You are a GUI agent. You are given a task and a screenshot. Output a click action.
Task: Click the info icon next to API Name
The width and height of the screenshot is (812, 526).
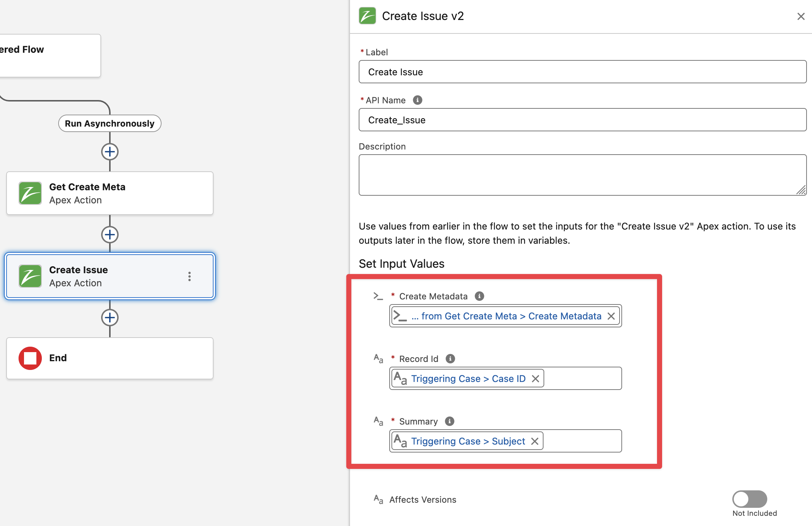(x=417, y=100)
